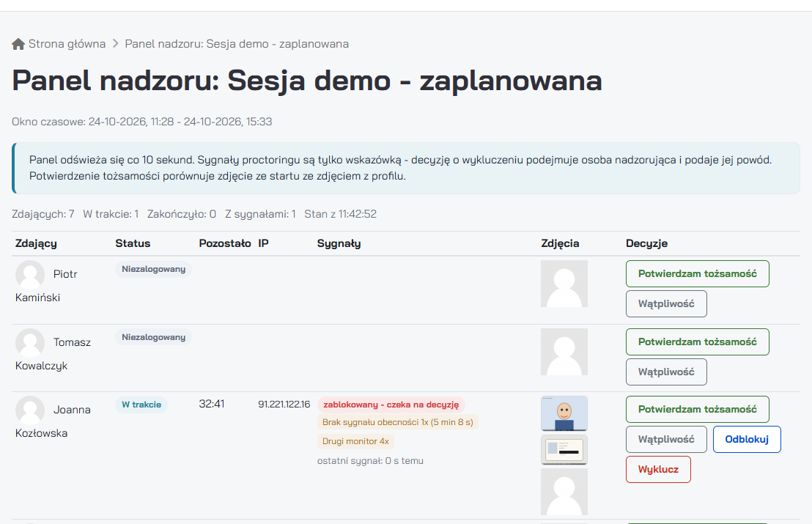Click 'ostatni sygnał: 0 s temu' text
812x524 pixels.
pyautogui.click(x=370, y=461)
